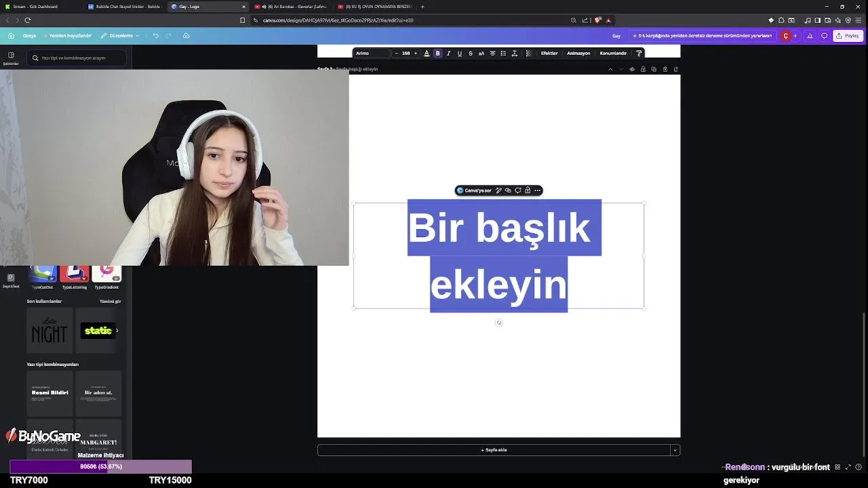Edit the font size value 168
This screenshot has height=488, width=868.
(406, 54)
